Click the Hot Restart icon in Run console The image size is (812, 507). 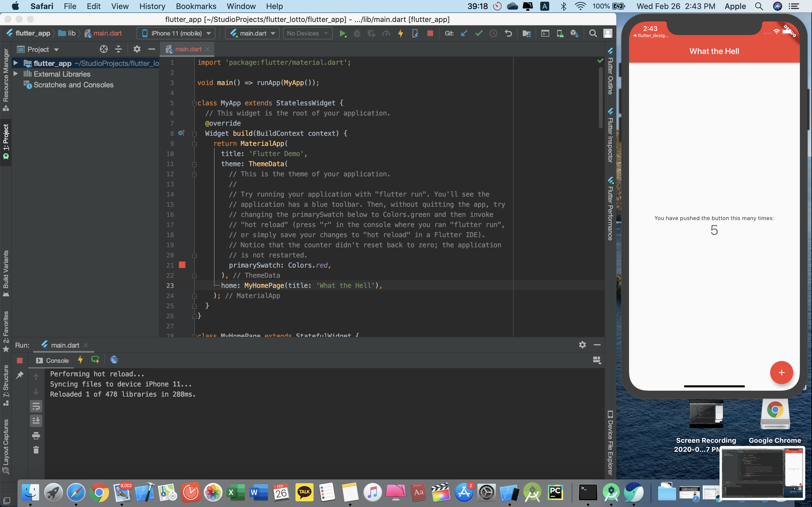[95, 360]
